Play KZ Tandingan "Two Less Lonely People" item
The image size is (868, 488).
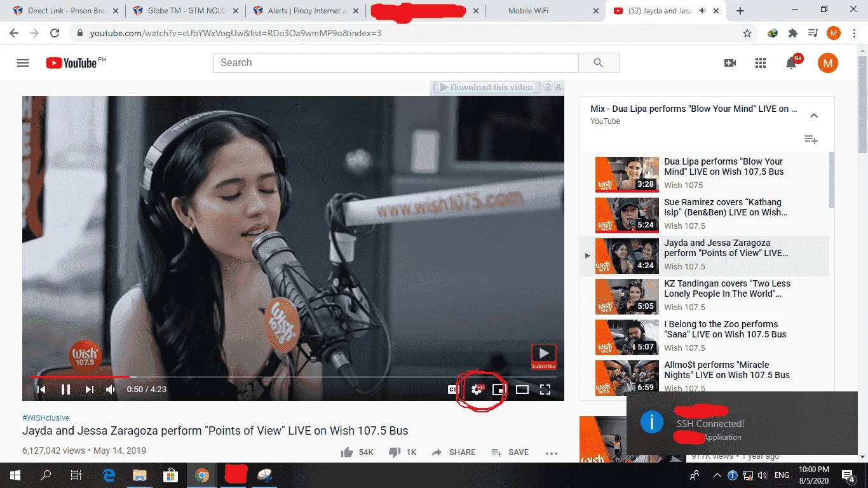point(705,296)
